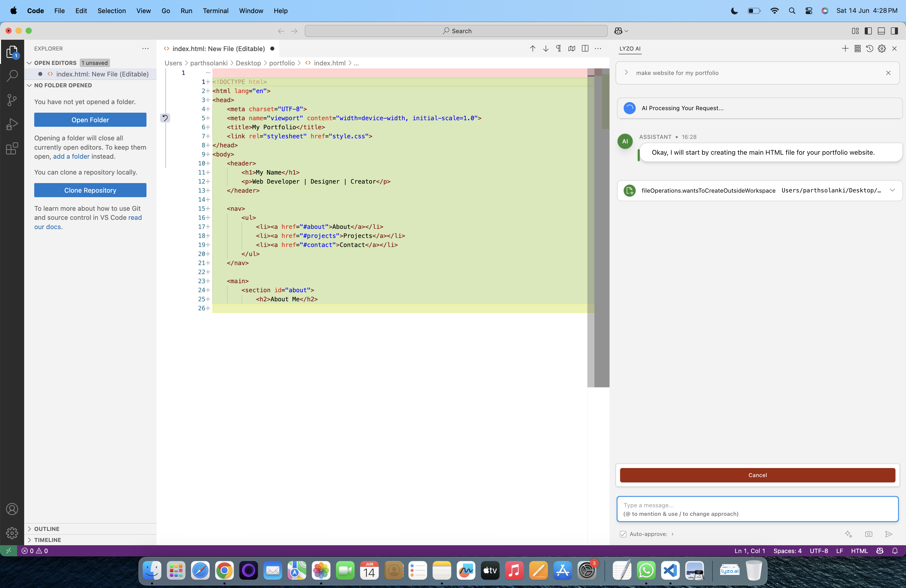The height and width of the screenshot is (588, 906).
Task: Toggle whitespace pilcrow icon in editor toolbar
Action: click(558, 49)
